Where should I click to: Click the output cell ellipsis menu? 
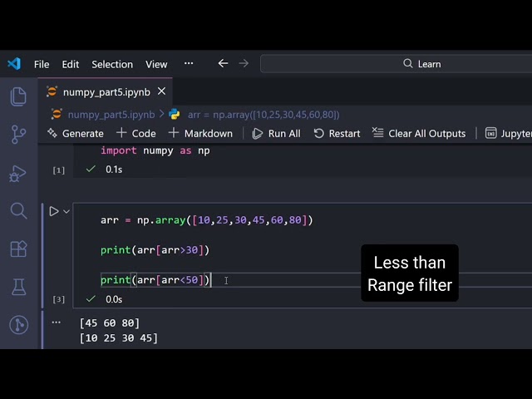[57, 323]
